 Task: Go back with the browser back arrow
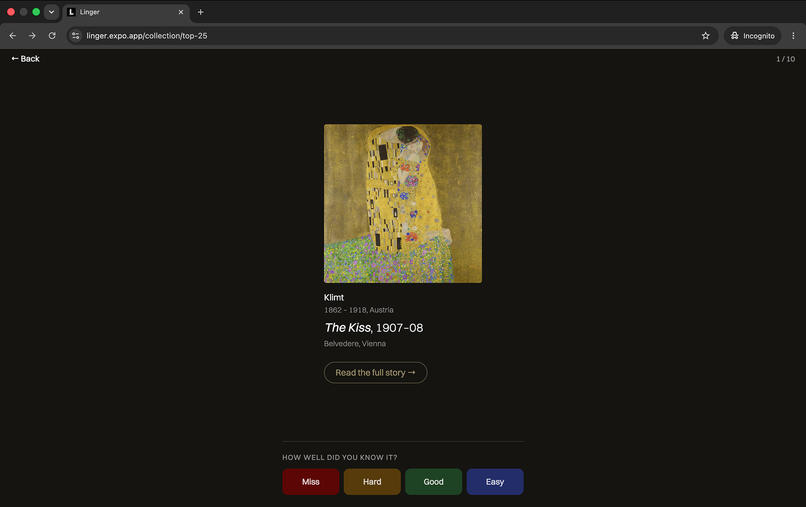[x=13, y=35]
